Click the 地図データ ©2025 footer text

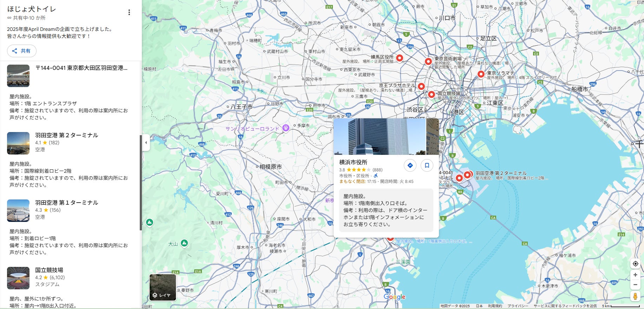455,306
